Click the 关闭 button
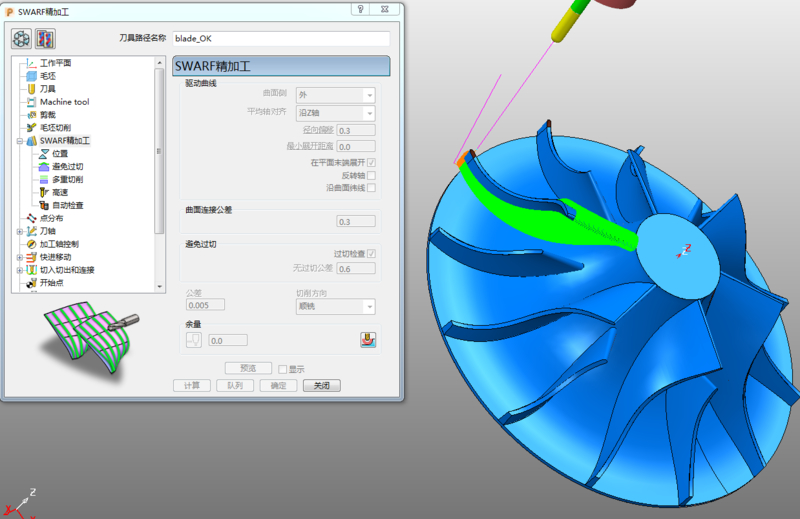800x519 pixels. coord(321,385)
